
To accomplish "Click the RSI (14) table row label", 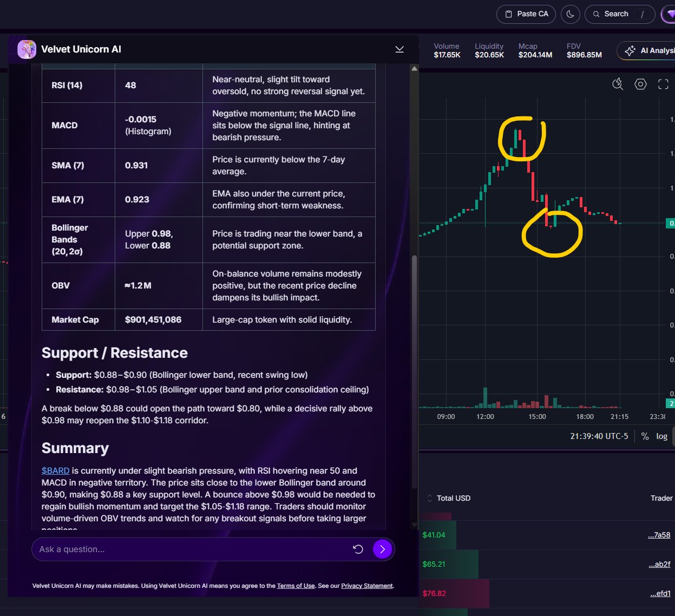I will click(67, 85).
